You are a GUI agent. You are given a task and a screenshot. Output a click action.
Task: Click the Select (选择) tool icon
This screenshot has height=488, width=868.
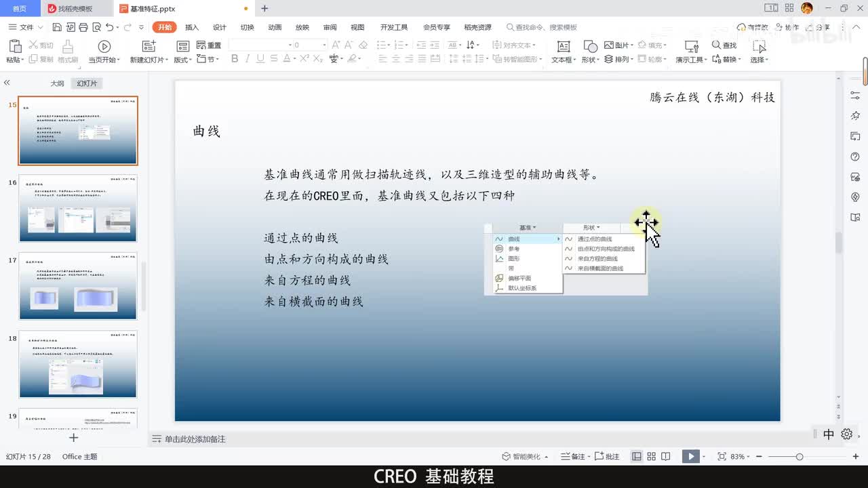(759, 46)
